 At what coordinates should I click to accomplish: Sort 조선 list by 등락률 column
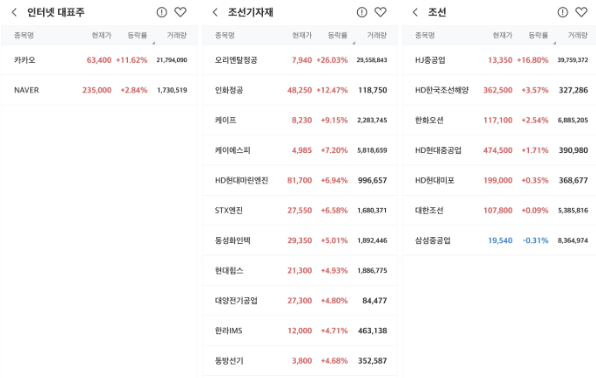pyautogui.click(x=538, y=35)
